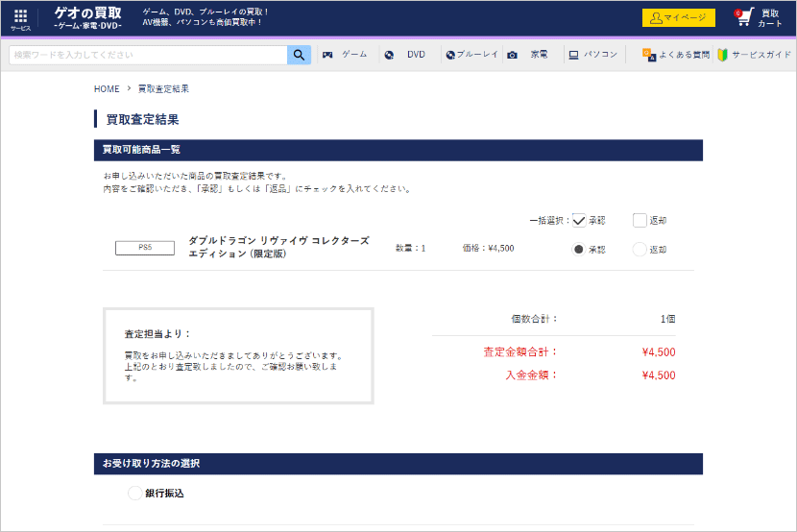797x532 pixels.
Task: Click the 査定金額合計 label
Action: tap(520, 352)
